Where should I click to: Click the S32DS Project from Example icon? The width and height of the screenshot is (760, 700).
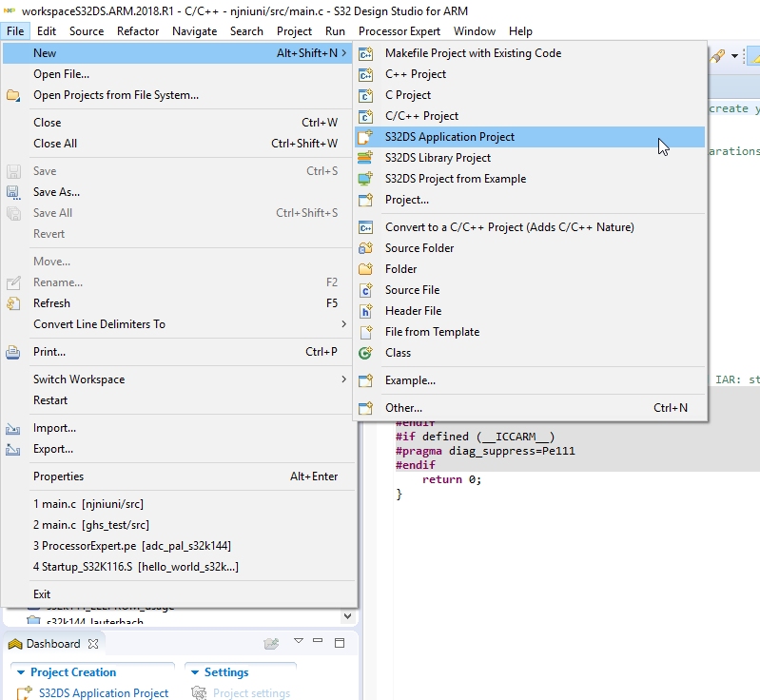[x=366, y=179]
